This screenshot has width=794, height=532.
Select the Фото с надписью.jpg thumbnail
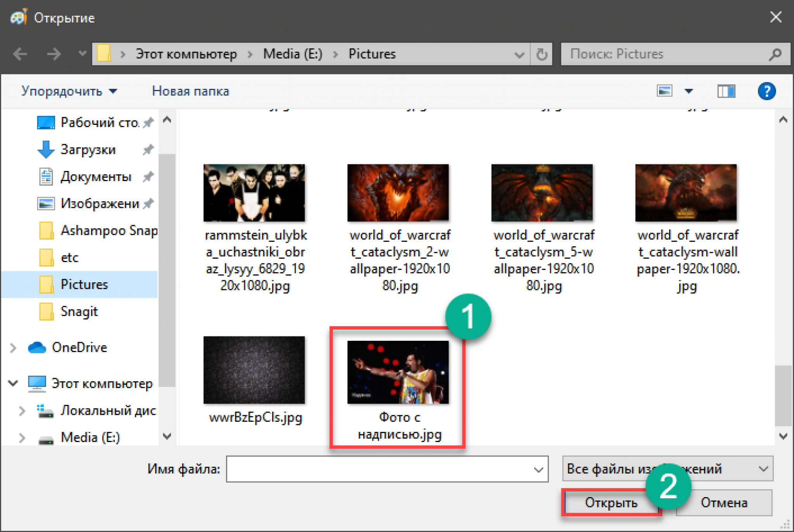coord(398,373)
